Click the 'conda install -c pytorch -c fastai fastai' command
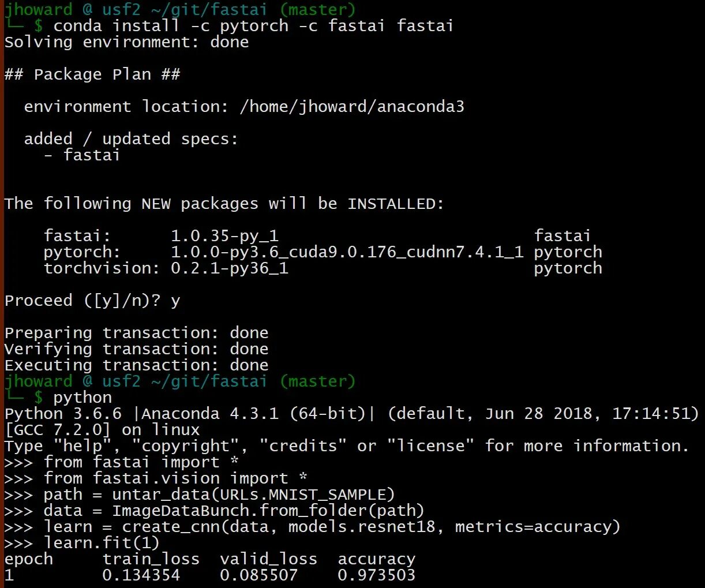The width and height of the screenshot is (705, 588). coord(253,26)
